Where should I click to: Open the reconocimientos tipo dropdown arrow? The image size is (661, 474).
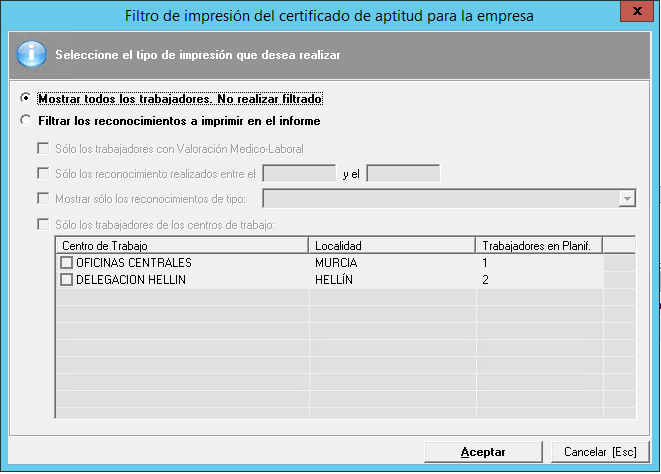click(627, 199)
